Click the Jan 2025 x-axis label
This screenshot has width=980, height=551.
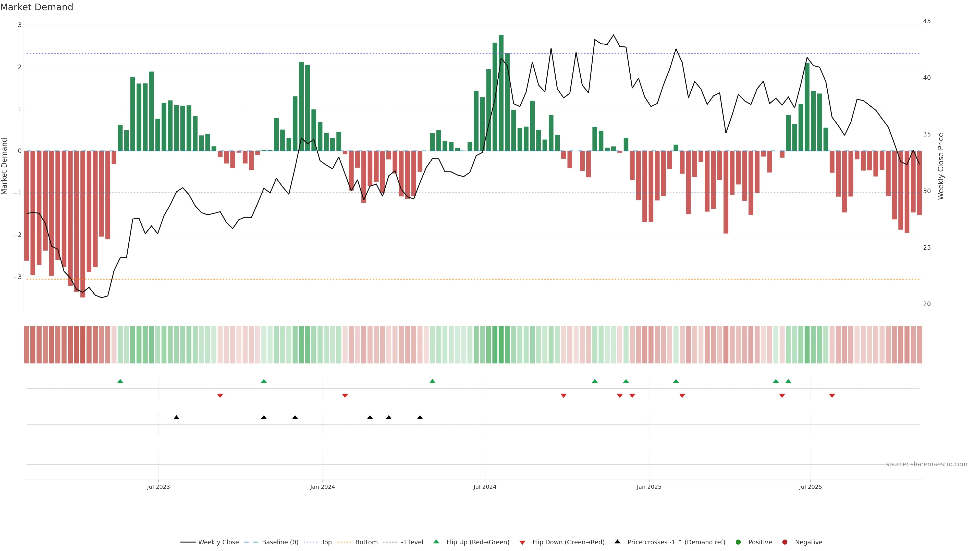pyautogui.click(x=649, y=487)
